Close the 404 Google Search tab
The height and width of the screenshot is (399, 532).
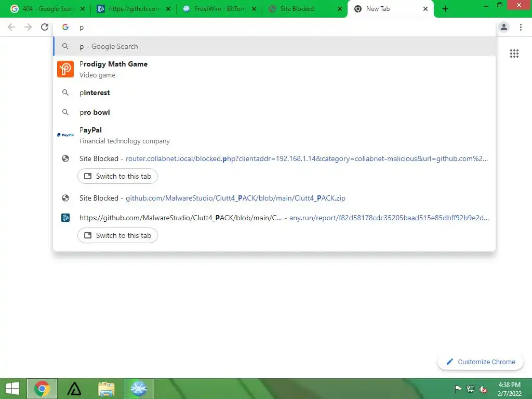coord(83,9)
